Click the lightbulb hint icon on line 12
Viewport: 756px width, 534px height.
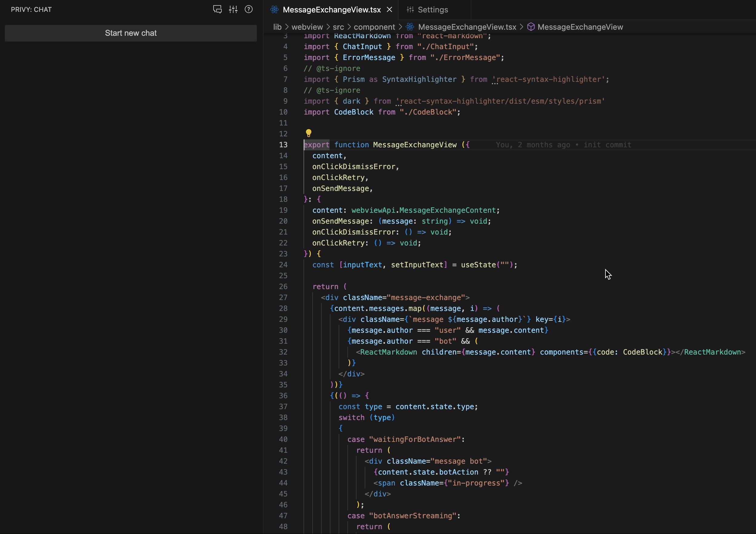[x=308, y=133]
